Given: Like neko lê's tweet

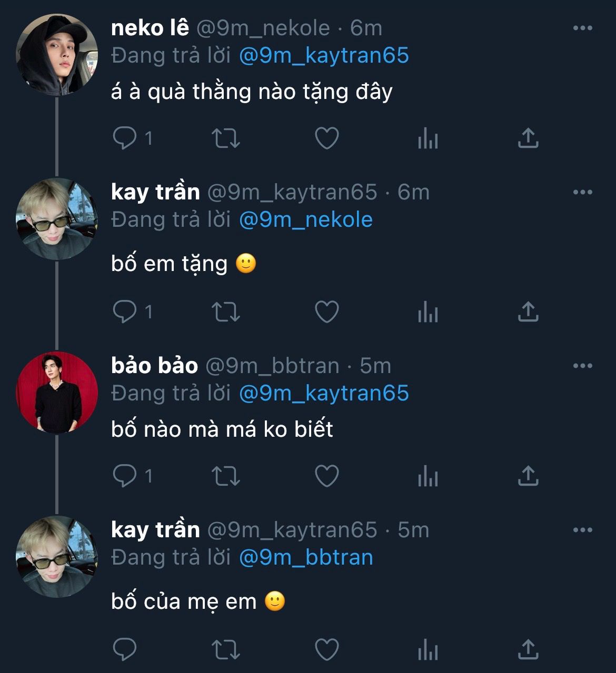Looking at the screenshot, I should [326, 138].
